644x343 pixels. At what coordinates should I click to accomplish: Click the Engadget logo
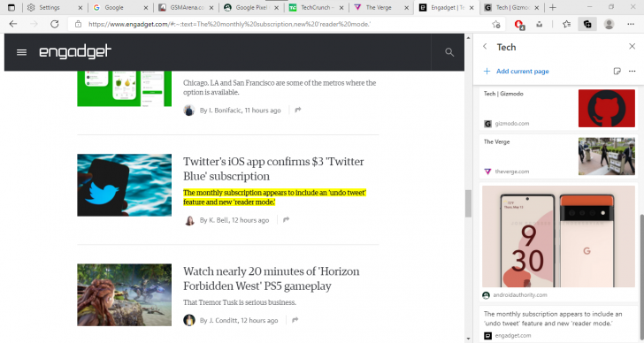point(75,51)
